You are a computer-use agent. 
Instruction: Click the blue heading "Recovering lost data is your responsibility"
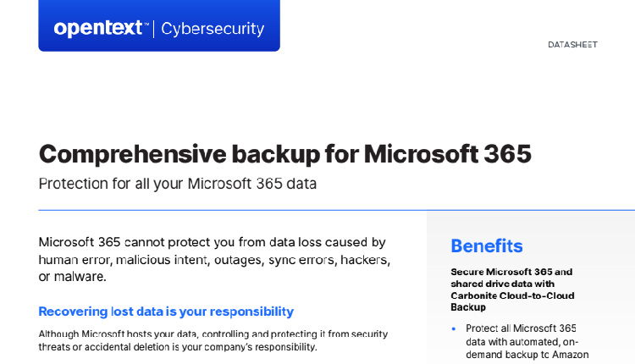pyautogui.click(x=166, y=312)
